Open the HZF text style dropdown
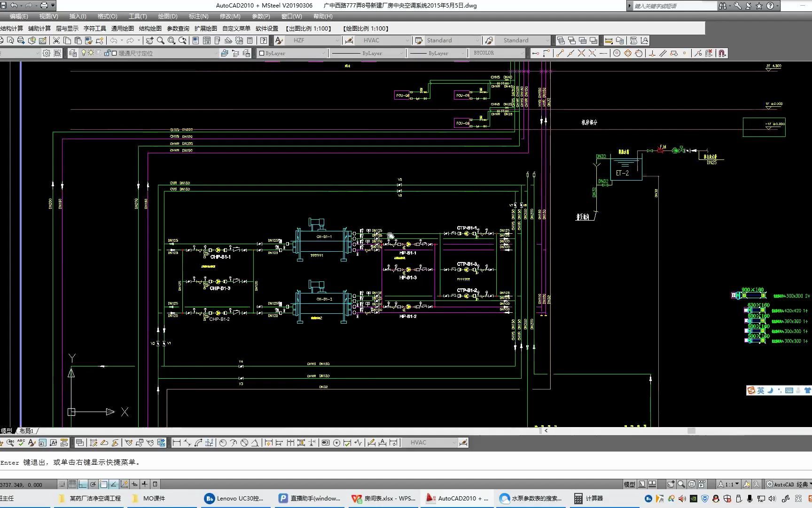 coord(313,40)
